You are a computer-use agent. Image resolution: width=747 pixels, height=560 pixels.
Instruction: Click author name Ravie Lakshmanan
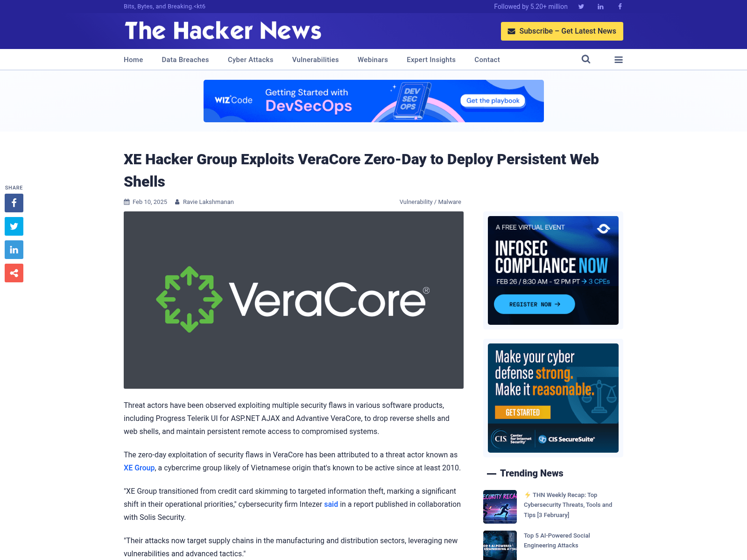click(208, 202)
